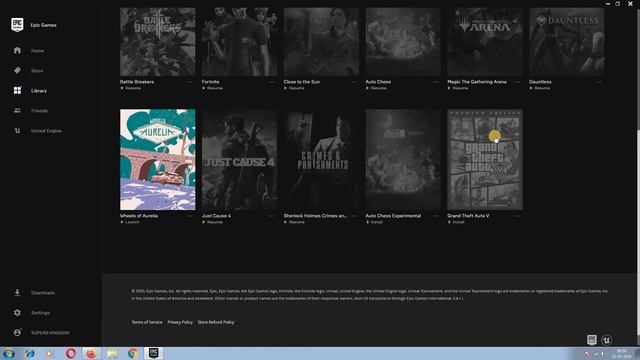
Task: Click the Library grid icon
Action: click(x=17, y=90)
